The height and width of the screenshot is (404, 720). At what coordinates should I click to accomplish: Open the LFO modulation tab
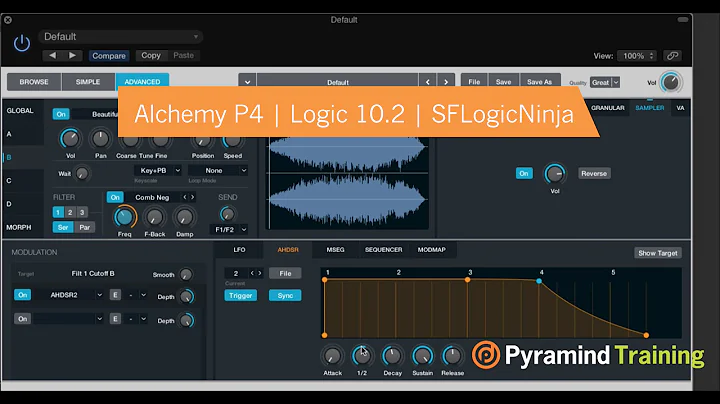[239, 250]
